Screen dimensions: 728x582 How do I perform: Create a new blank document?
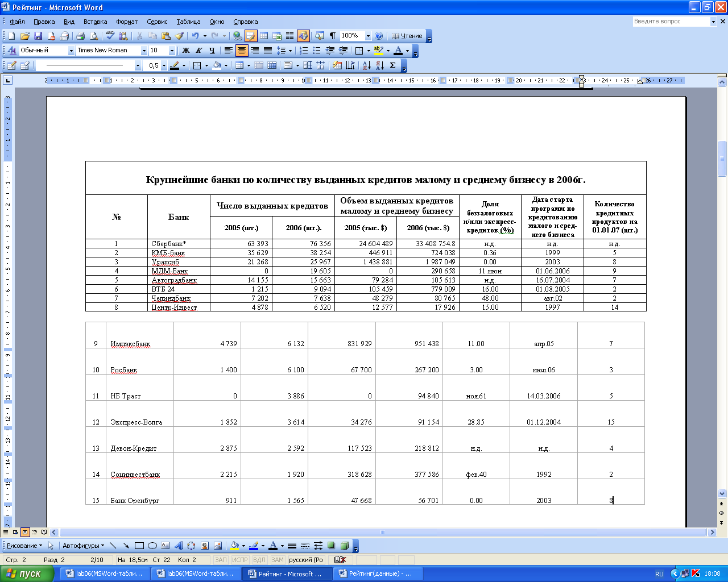click(x=11, y=36)
